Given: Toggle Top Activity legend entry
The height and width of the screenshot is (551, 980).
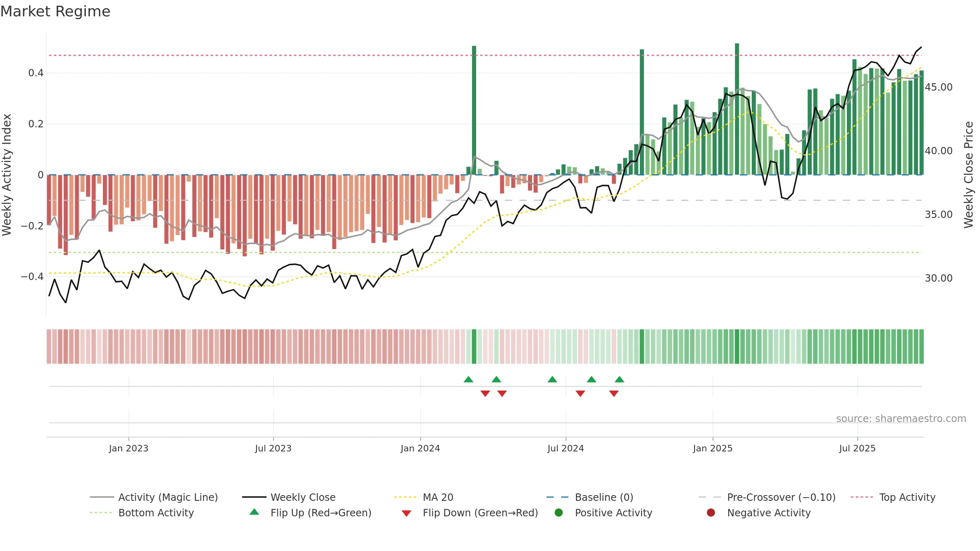Looking at the screenshot, I should point(893,497).
